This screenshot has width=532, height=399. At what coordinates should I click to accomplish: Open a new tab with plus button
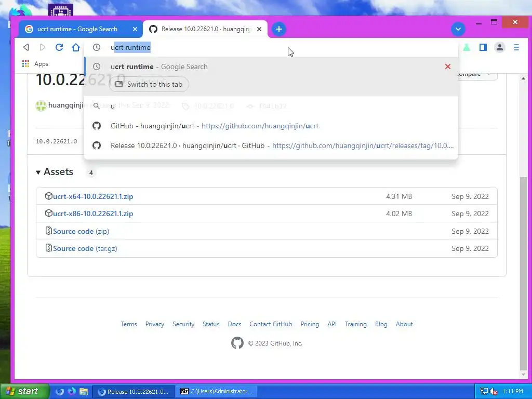coord(279,29)
